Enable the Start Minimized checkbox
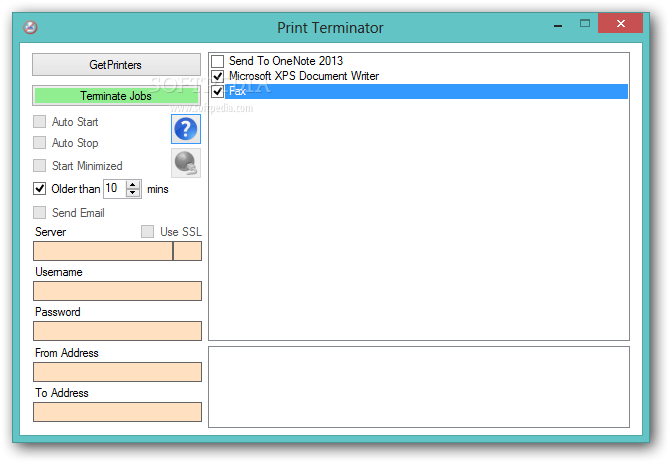This screenshot has height=463, width=670. tap(40, 165)
